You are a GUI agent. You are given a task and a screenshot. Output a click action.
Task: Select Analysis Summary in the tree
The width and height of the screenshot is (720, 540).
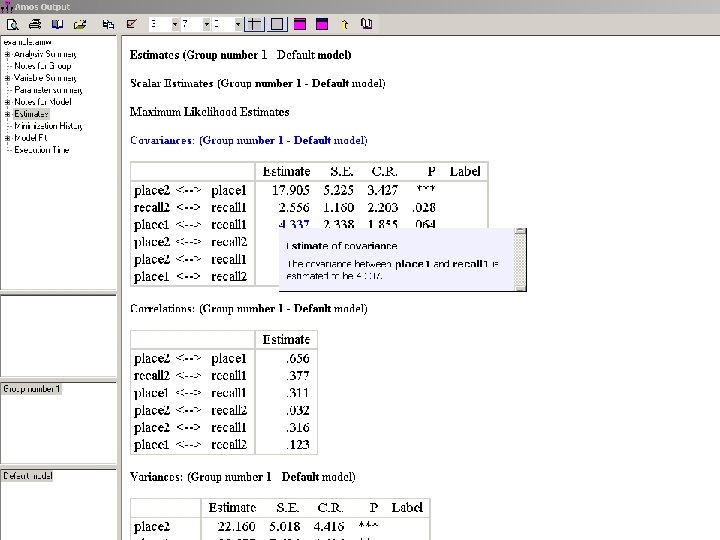pos(45,54)
